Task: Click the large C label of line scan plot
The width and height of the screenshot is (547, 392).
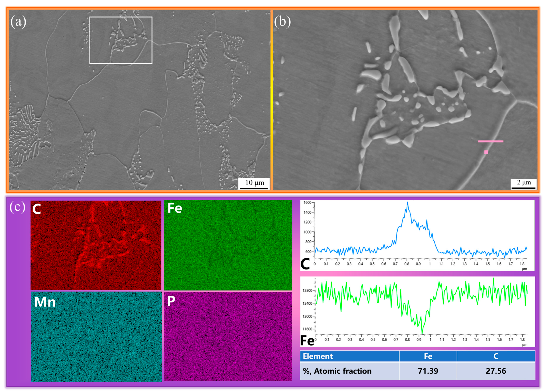Action: click(x=305, y=264)
